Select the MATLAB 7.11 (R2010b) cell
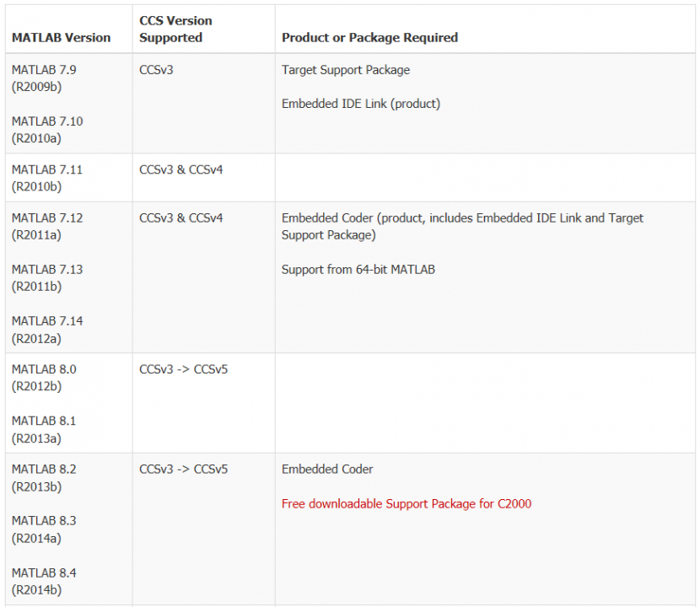This screenshot has width=700, height=607. [47, 178]
